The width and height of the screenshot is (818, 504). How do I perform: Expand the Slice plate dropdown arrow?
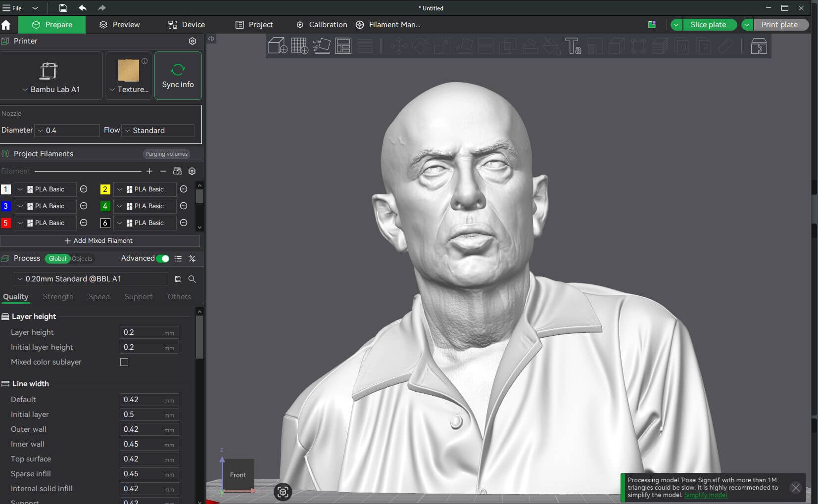(676, 25)
